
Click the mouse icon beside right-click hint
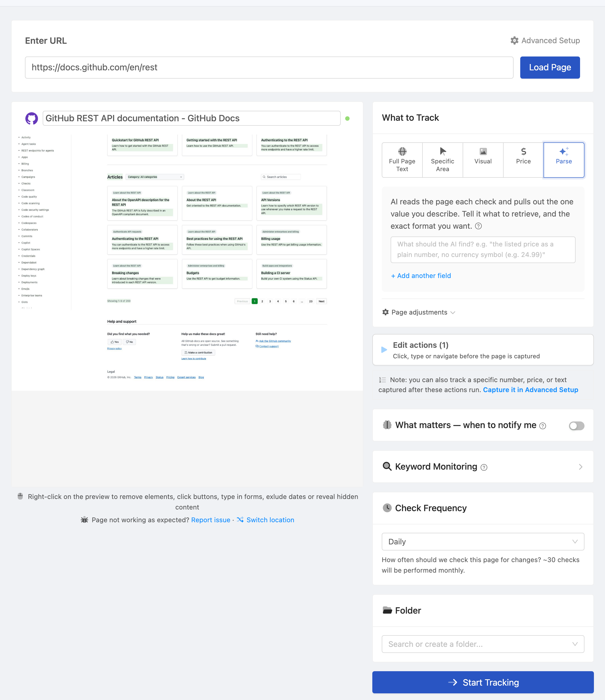(20, 496)
